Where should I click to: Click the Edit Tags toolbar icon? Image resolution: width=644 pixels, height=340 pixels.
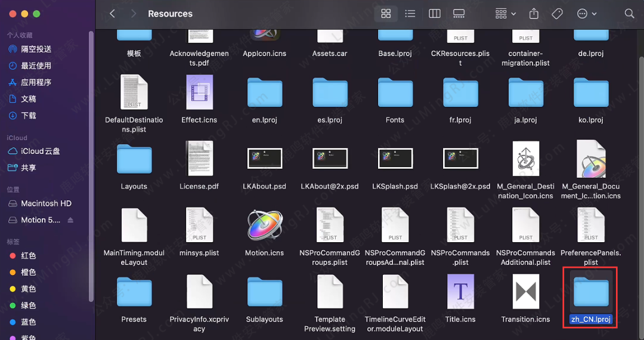pos(557,14)
